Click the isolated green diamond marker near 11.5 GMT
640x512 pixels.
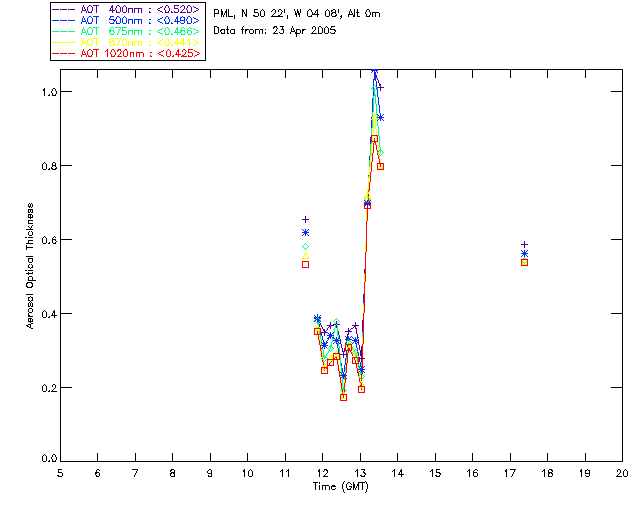(305, 247)
